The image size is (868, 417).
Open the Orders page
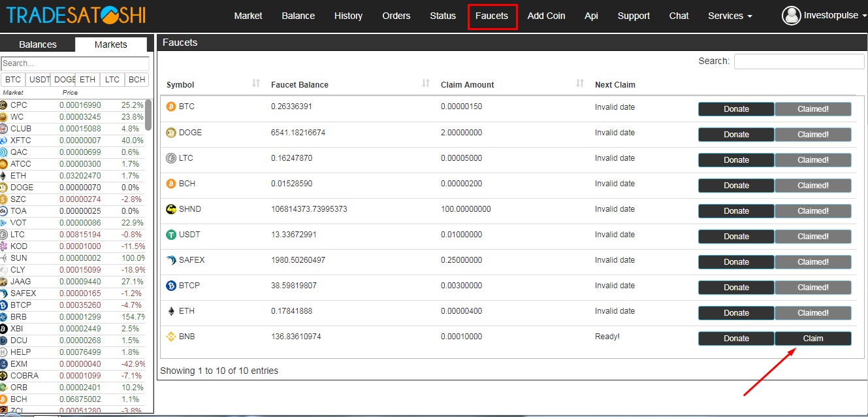[396, 16]
